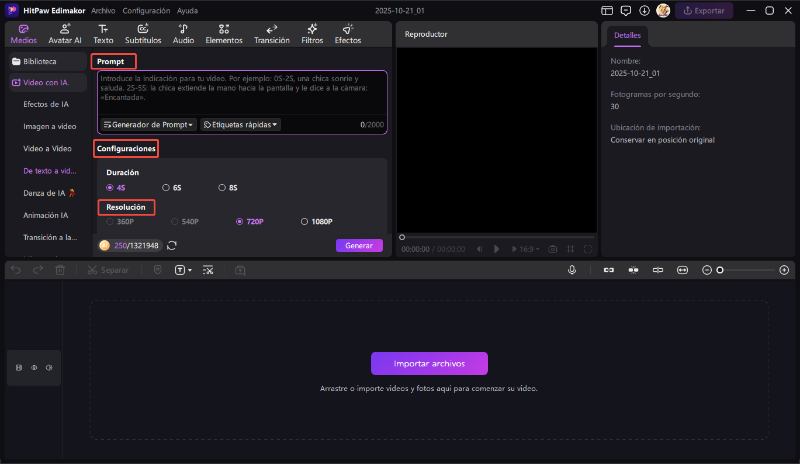Screen dimensions: 800x464
Task: Click the Generar button
Action: pyautogui.click(x=359, y=245)
